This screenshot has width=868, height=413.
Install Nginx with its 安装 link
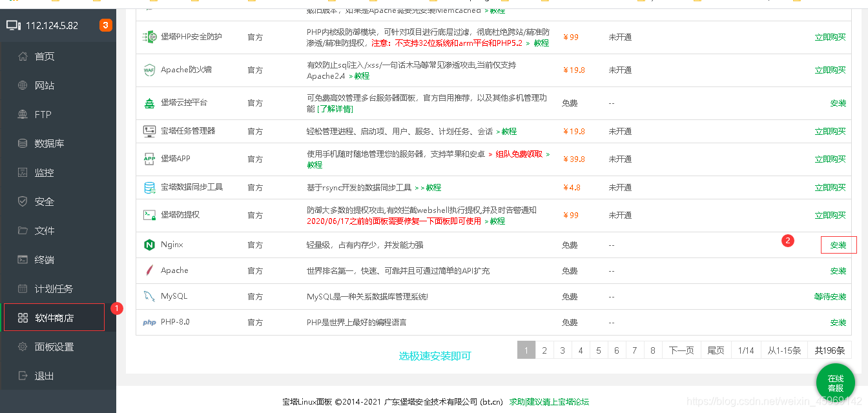(x=838, y=245)
